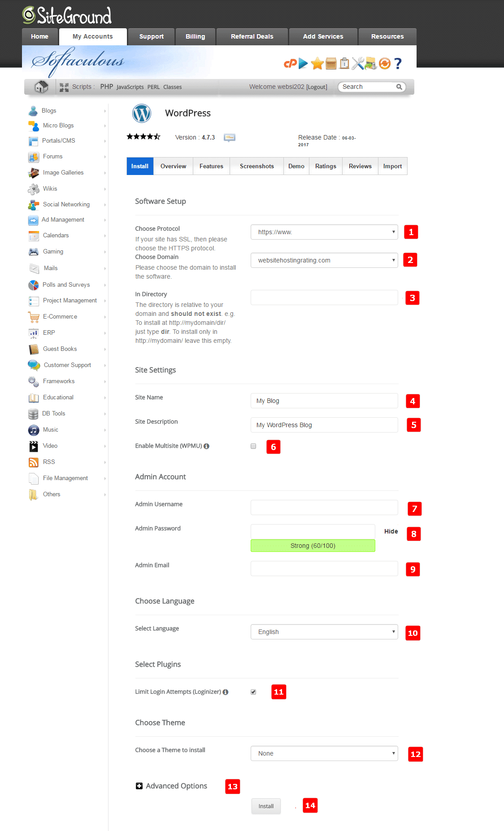Viewport: 504px width, 831px height.
Task: Open the Add Services menu tab
Action: click(x=323, y=36)
